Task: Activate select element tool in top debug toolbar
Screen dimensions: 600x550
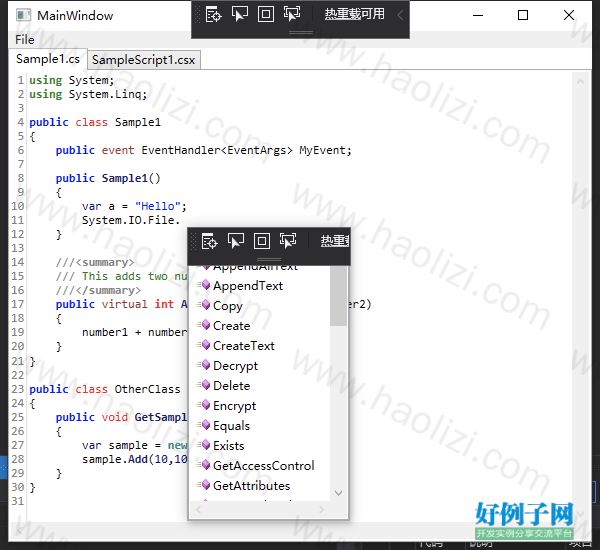Action: [240, 14]
